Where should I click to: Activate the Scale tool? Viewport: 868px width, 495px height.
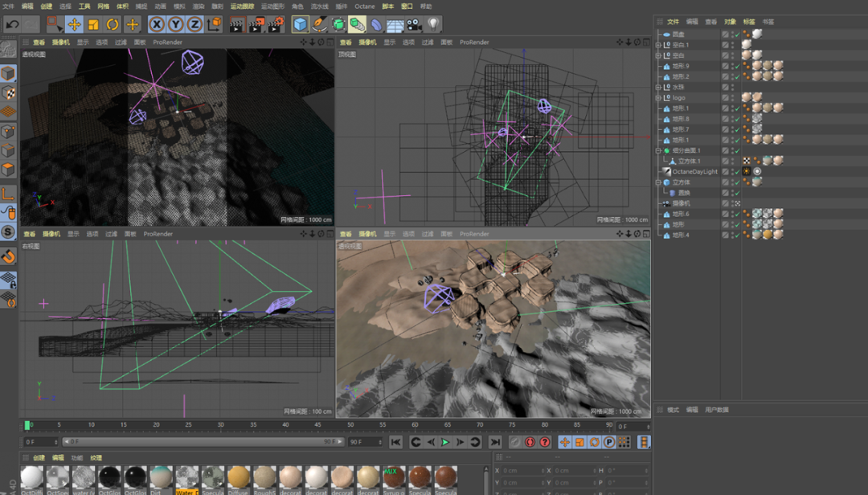[x=93, y=24]
